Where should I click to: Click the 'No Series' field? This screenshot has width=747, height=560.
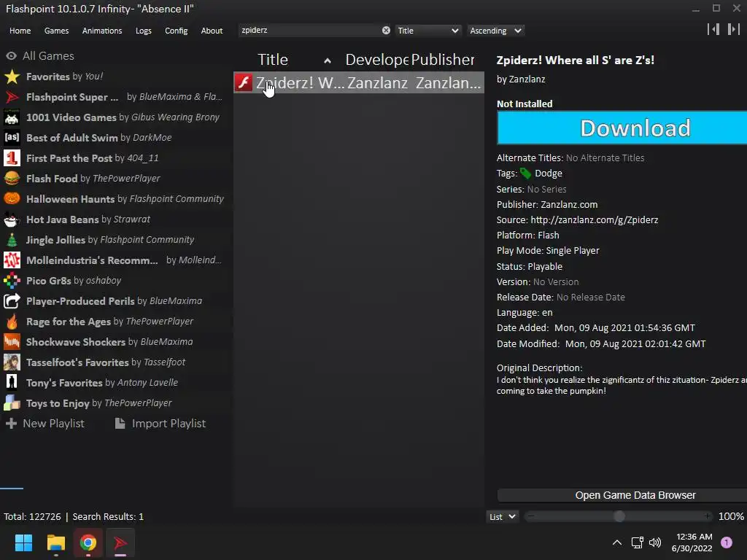click(x=546, y=189)
